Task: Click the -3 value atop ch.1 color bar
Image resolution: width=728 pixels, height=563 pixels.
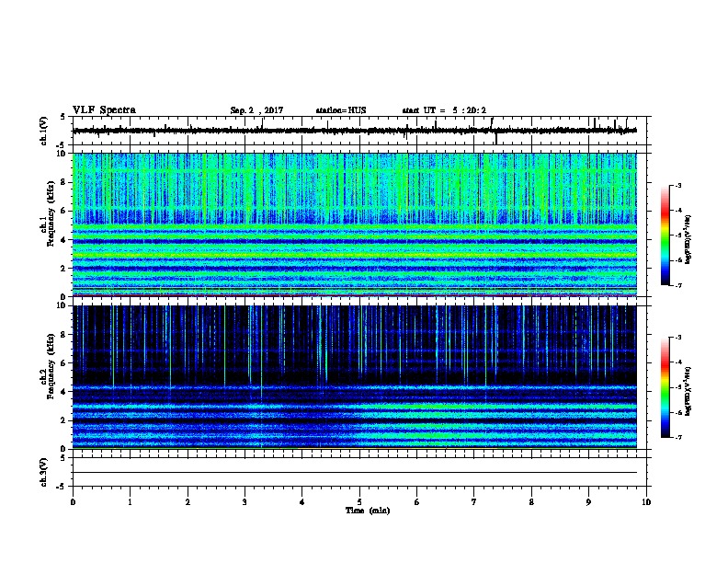Action: (x=677, y=185)
